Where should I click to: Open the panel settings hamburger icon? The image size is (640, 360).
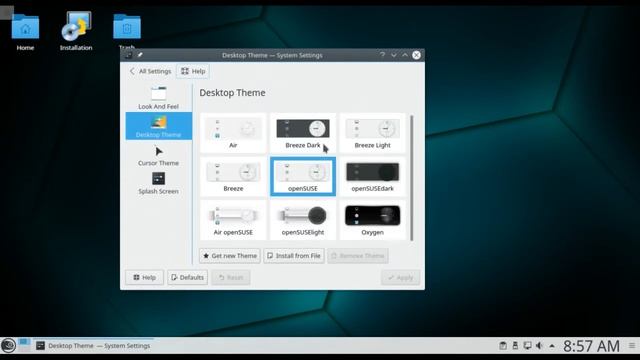pyautogui.click(x=632, y=346)
